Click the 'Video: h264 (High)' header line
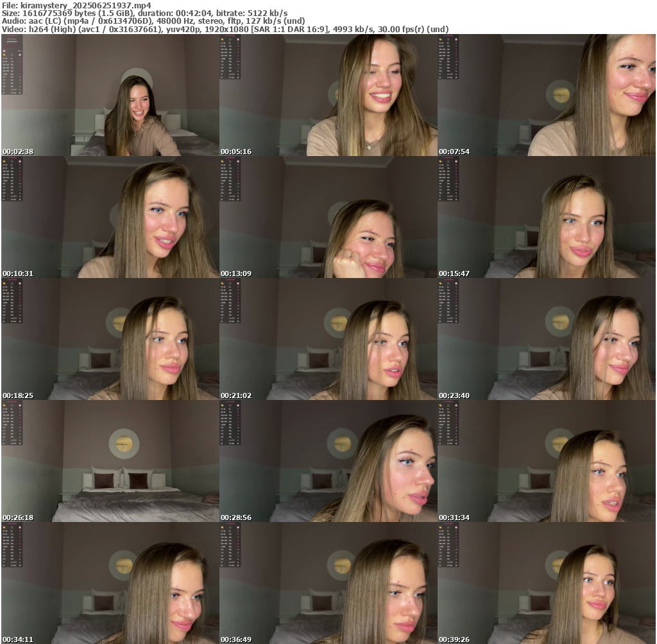 point(225,29)
